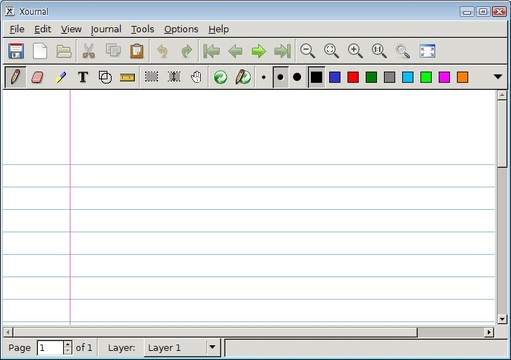Toggle fullscreen mode icon
Image resolution: width=511 pixels, height=360 pixels.
[x=427, y=51]
